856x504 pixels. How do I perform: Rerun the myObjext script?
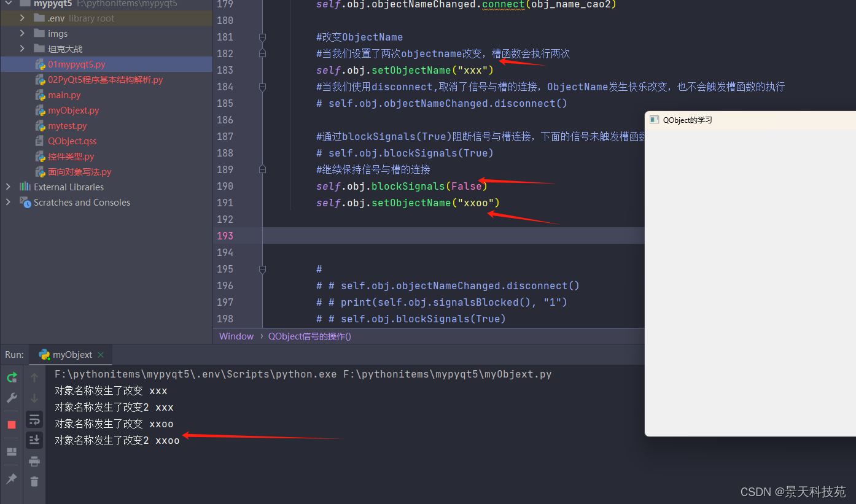click(12, 377)
